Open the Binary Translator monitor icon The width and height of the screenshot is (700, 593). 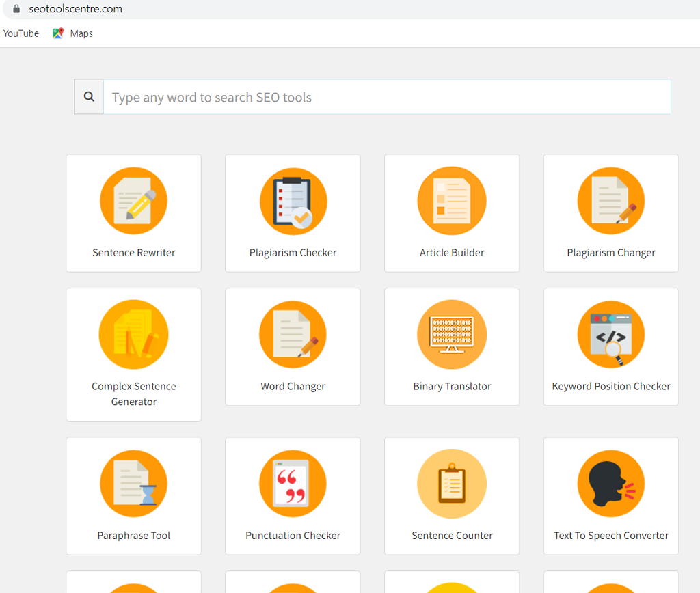point(451,334)
